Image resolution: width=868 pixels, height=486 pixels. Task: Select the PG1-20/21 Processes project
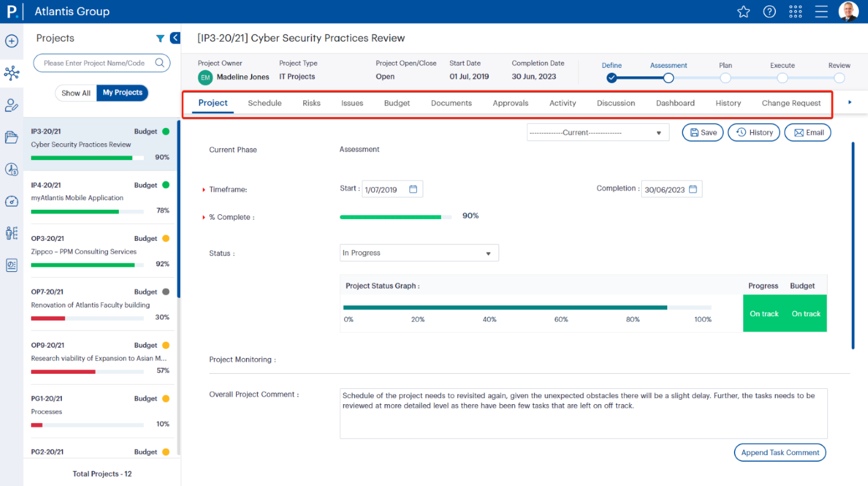click(100, 411)
